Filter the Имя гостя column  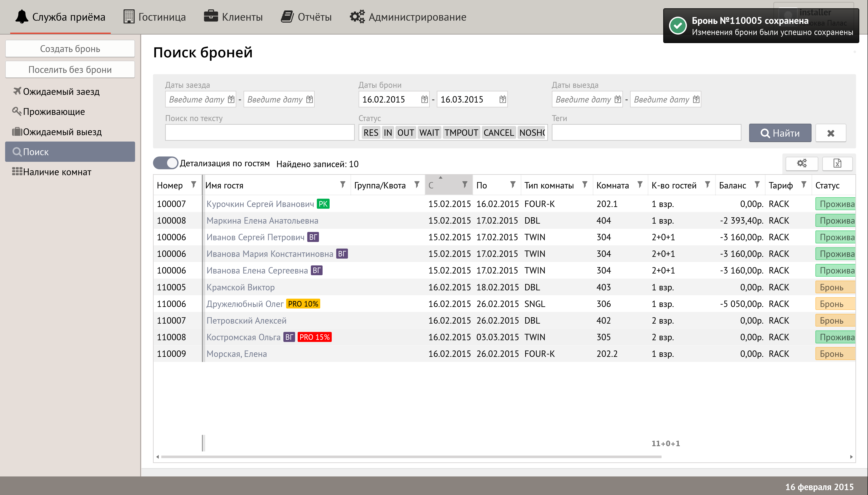coord(342,185)
